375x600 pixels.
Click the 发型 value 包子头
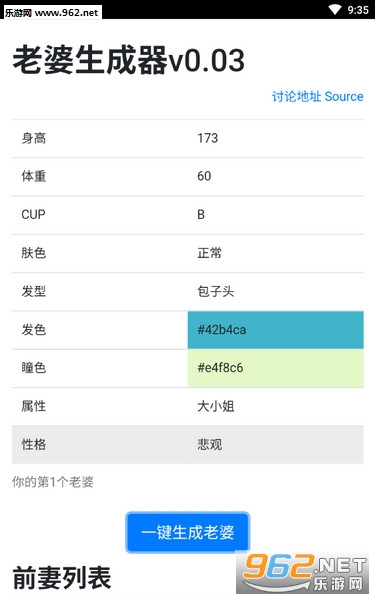pyautogui.click(x=215, y=292)
